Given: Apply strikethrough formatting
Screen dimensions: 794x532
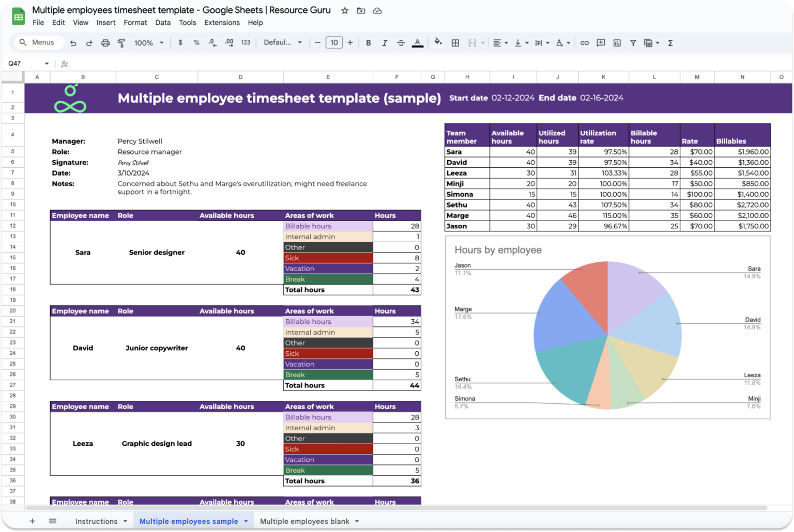Looking at the screenshot, I should (401, 42).
